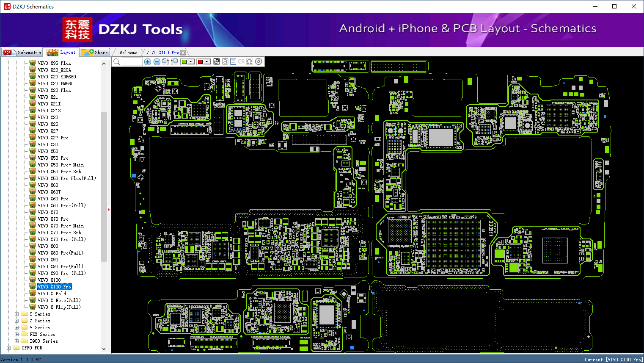Expand the IQOO Series folder
644x363 pixels.
pos(17,341)
